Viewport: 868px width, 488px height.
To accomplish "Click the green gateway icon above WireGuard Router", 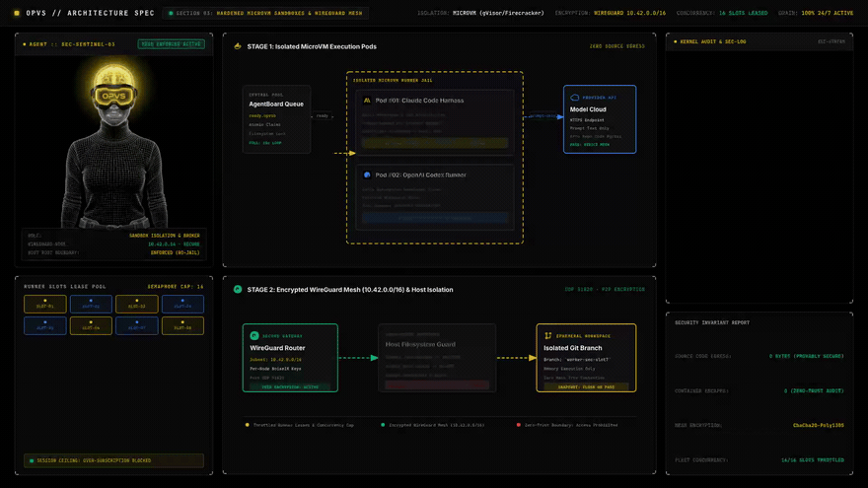I will click(x=254, y=336).
